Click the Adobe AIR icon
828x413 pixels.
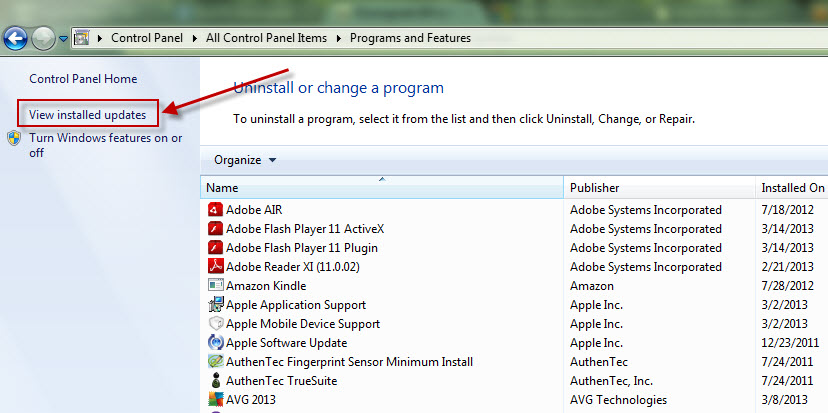pos(215,210)
